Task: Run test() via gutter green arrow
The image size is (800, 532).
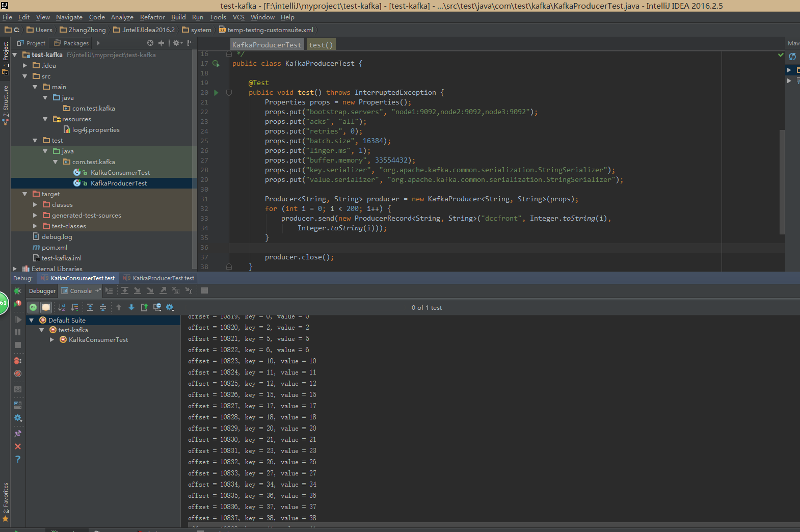Action: click(x=216, y=93)
